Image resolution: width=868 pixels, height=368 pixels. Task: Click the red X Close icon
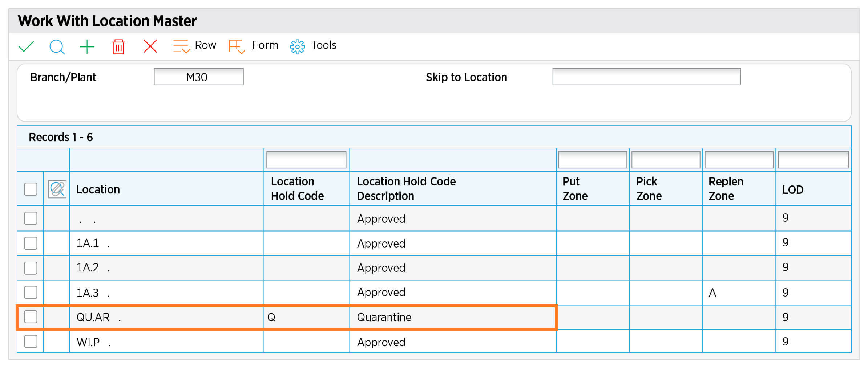(150, 46)
